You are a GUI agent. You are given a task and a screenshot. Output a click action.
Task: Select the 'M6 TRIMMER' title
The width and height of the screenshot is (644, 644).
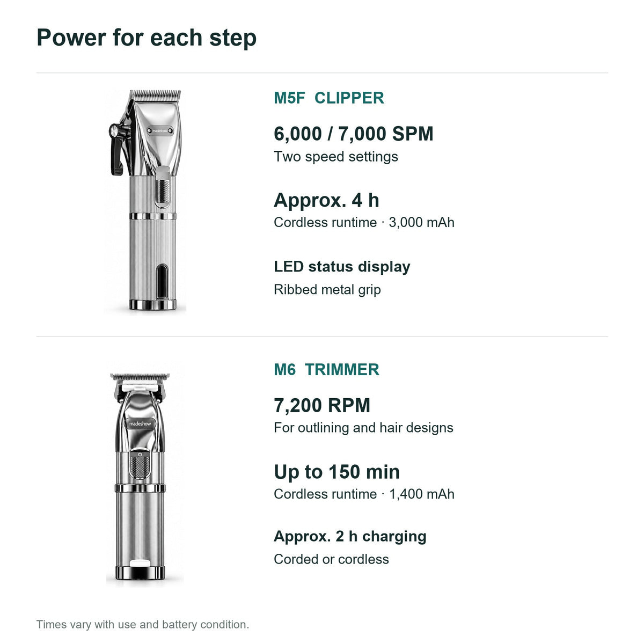[326, 369]
